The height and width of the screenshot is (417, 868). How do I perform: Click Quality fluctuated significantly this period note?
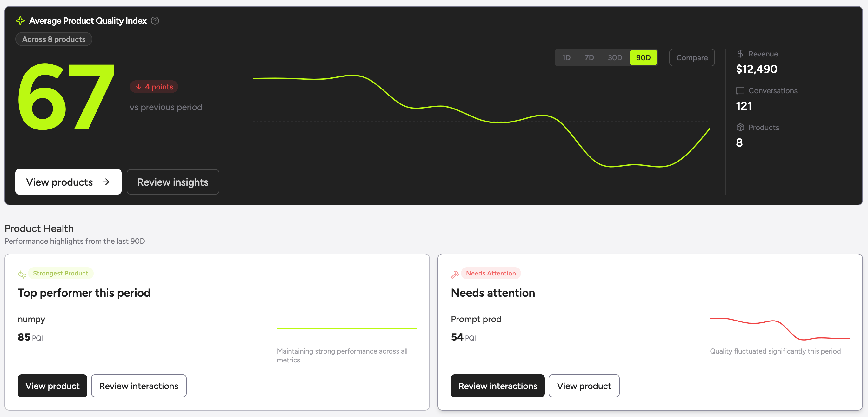[775, 351]
